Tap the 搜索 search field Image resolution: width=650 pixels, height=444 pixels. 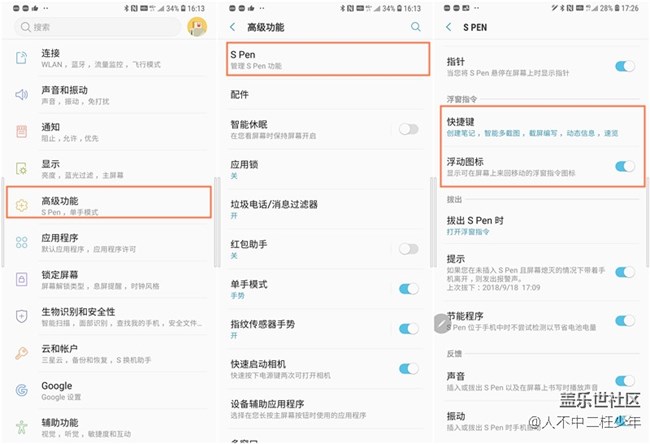98,27
